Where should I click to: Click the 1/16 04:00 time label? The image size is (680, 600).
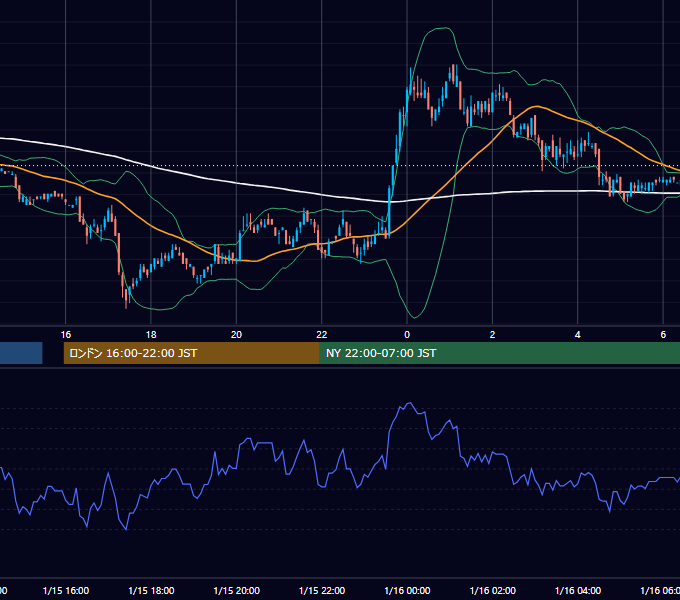coord(578,590)
